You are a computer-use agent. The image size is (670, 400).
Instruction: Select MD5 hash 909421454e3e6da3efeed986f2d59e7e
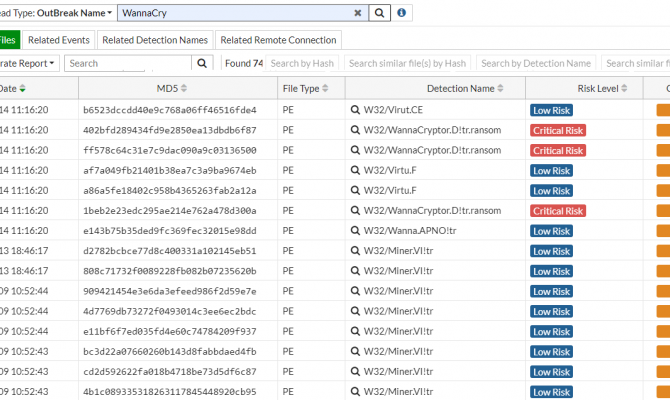coord(170,291)
